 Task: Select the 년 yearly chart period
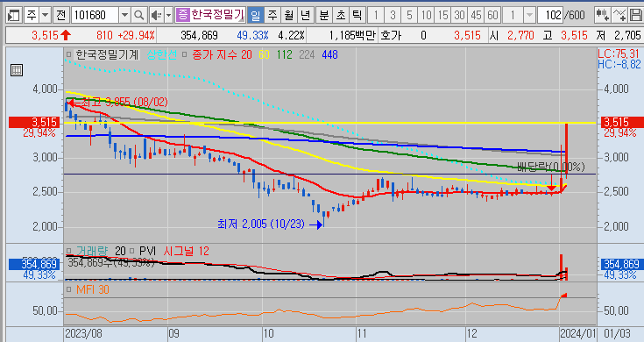(x=305, y=16)
